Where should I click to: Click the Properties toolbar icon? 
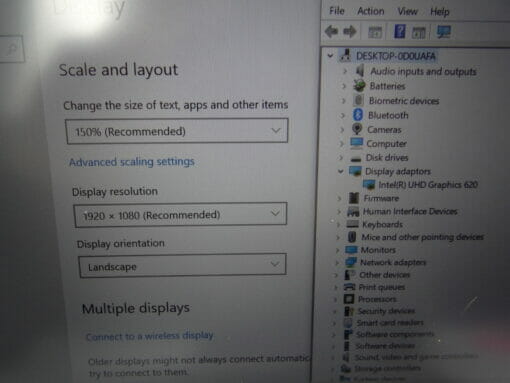375,32
